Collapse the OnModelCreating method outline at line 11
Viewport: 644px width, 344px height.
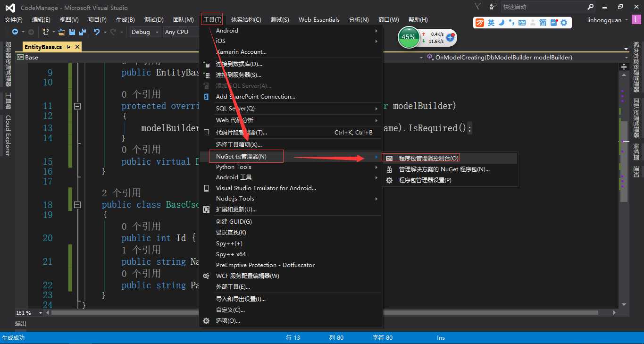click(77, 106)
